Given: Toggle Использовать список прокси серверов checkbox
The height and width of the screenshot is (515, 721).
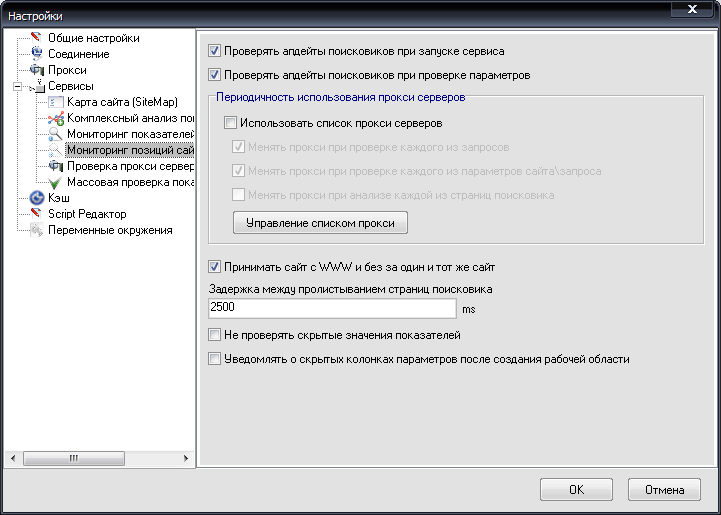Looking at the screenshot, I should 231,123.
